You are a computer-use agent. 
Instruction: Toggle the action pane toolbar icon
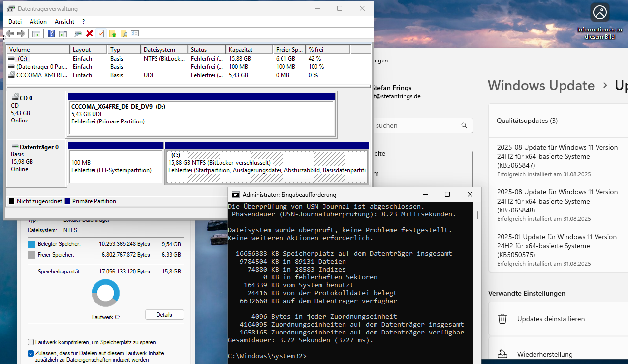click(63, 33)
